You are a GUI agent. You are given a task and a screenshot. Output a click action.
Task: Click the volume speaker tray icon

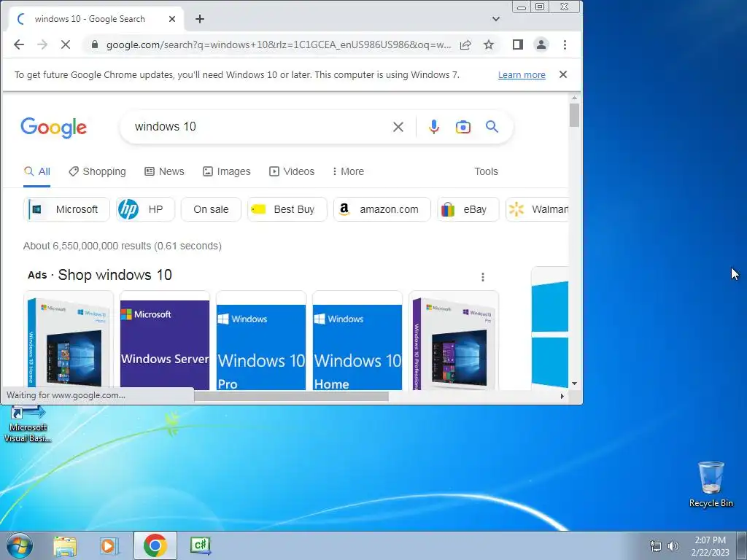pyautogui.click(x=673, y=546)
